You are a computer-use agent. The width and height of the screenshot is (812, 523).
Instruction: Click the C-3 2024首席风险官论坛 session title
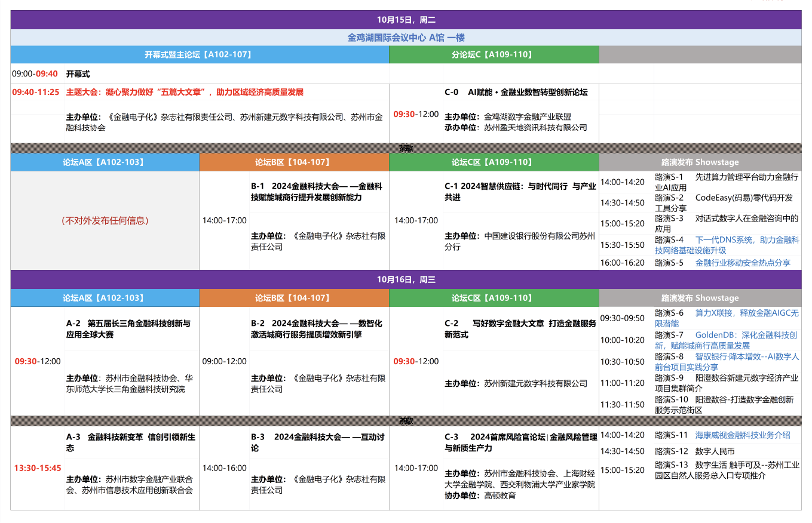click(520, 442)
